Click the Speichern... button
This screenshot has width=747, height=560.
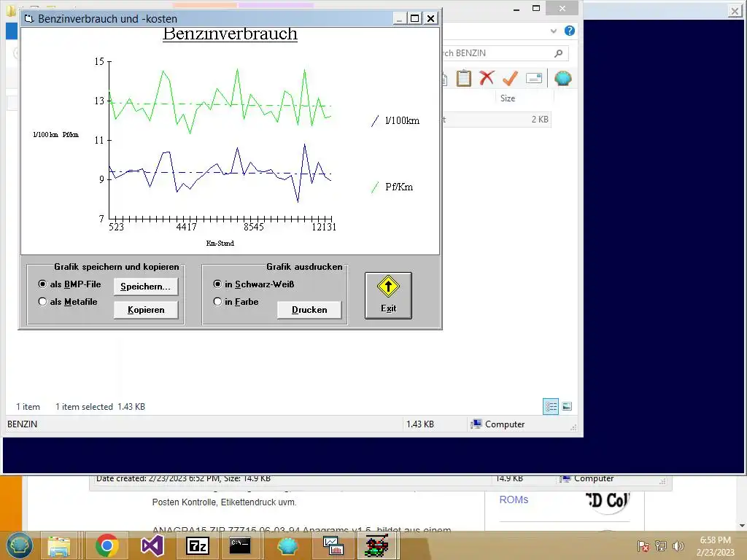coord(146,286)
